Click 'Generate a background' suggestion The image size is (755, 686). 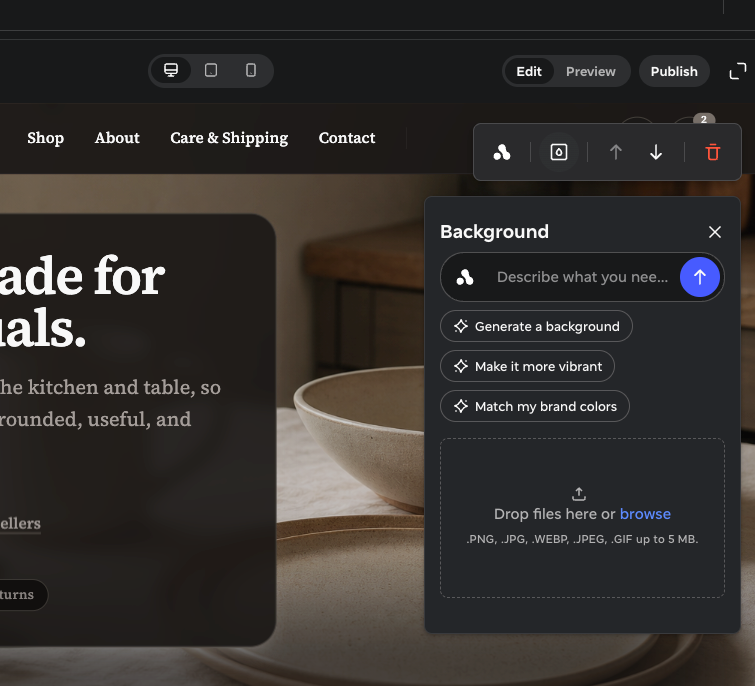coord(536,326)
